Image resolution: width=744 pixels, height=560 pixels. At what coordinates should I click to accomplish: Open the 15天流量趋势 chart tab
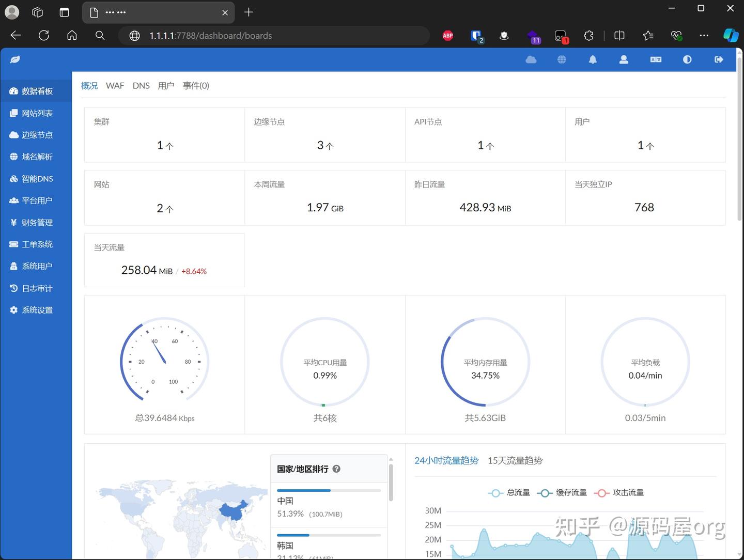[x=515, y=460]
